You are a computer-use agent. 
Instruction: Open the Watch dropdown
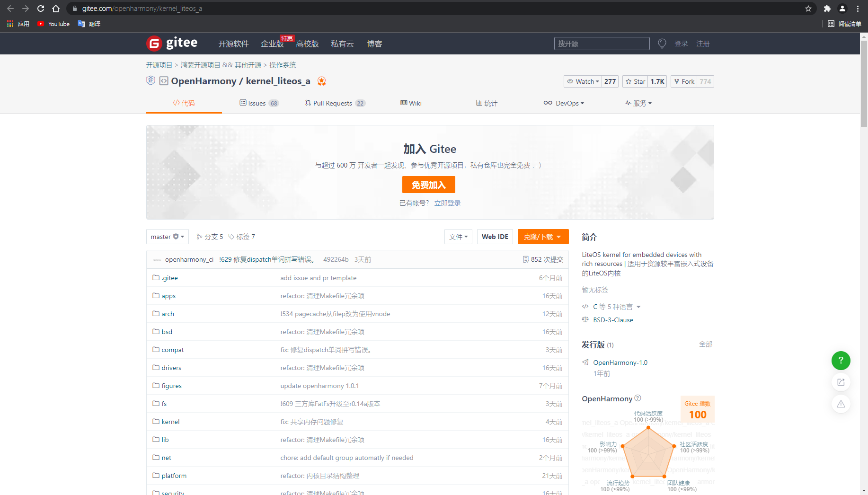click(583, 81)
